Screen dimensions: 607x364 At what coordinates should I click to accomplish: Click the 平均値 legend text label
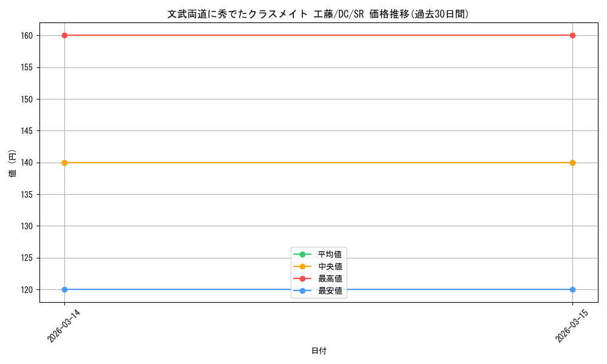point(330,254)
